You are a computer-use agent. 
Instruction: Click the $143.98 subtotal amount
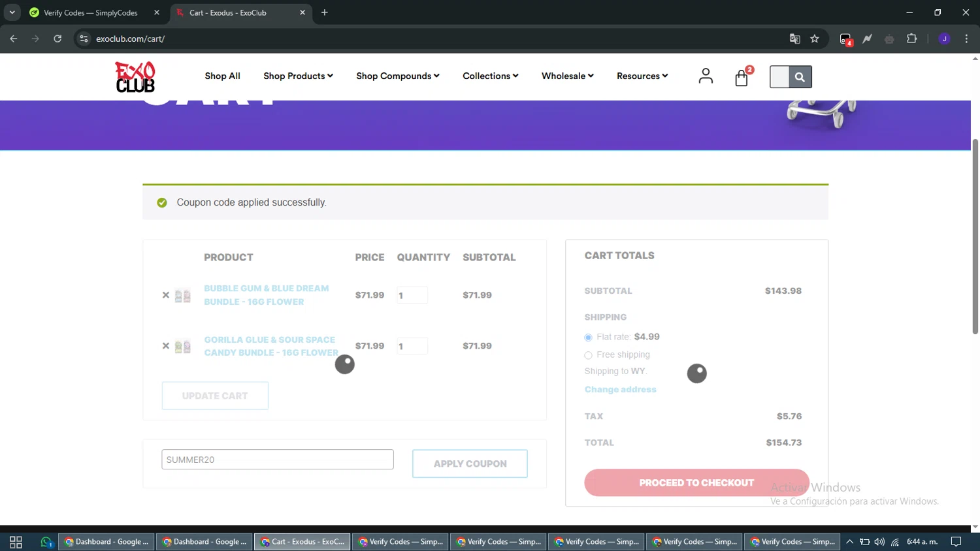tap(783, 291)
